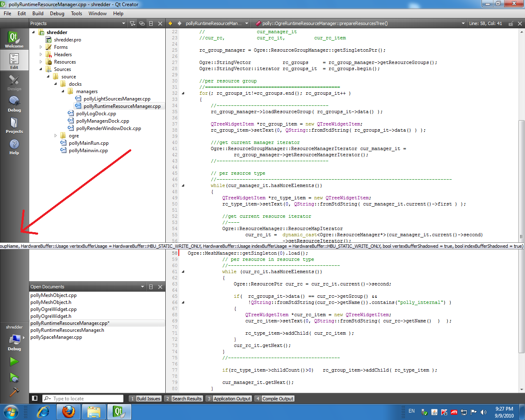Click the filter icon in Projects panel
The image size is (525, 420).
132,23
